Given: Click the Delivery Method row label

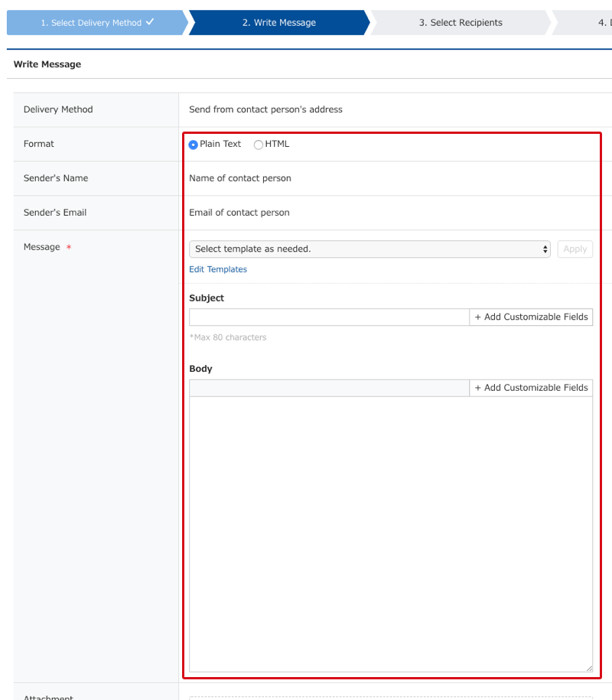Looking at the screenshot, I should pos(58,109).
